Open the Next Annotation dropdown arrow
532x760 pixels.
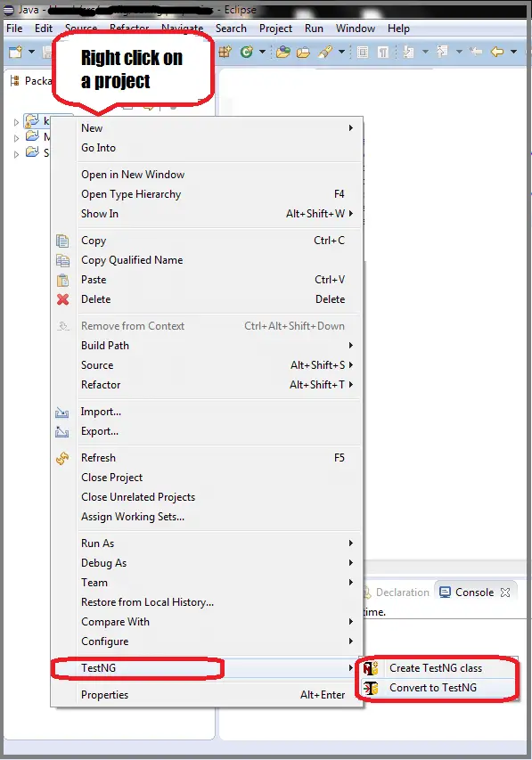pos(425,52)
